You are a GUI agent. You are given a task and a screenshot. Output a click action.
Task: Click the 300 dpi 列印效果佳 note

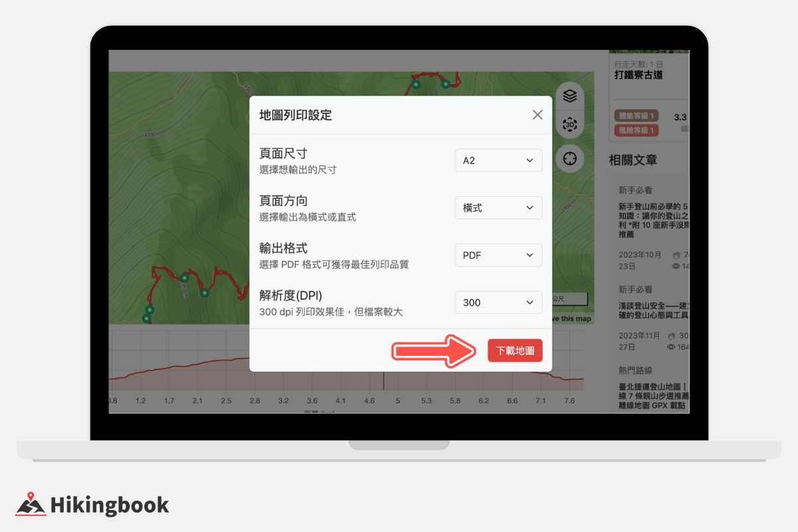click(x=331, y=311)
